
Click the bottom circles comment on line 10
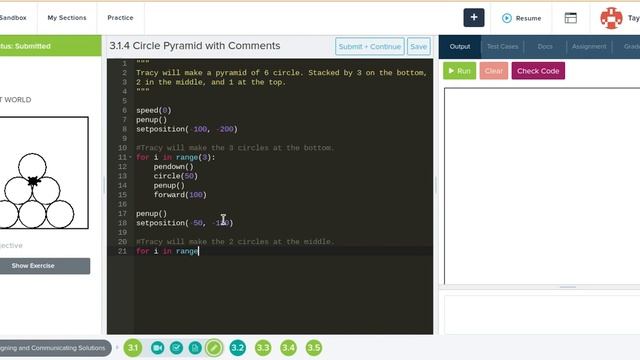(x=235, y=148)
